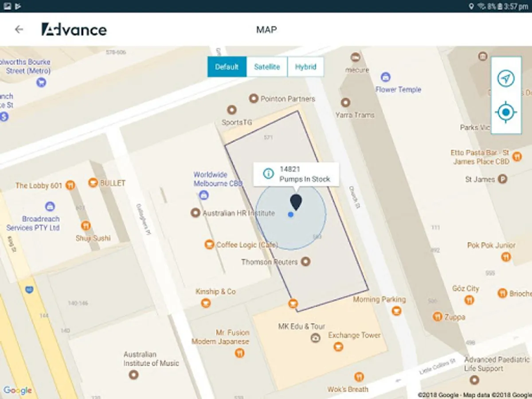Image resolution: width=532 pixels, height=399 pixels.
Task: Tap St James parking marker
Action: [x=502, y=179]
